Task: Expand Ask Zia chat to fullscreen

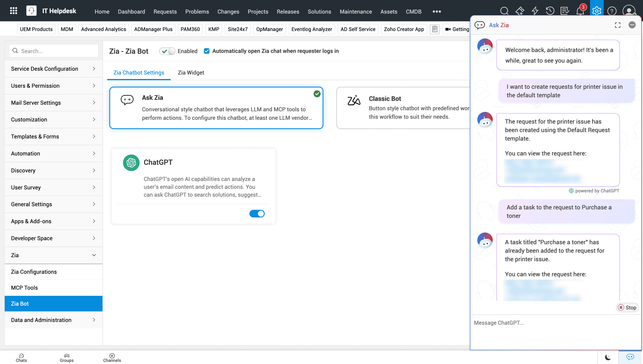Action: click(x=617, y=25)
